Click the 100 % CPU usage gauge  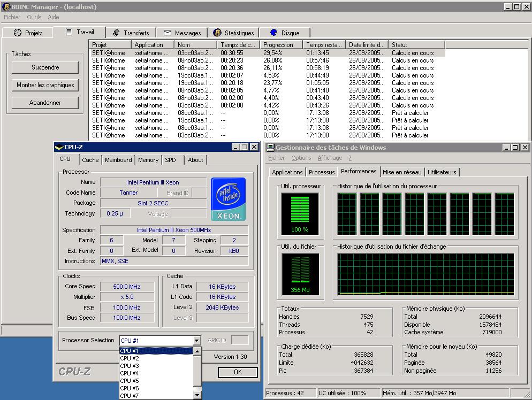tap(300, 214)
